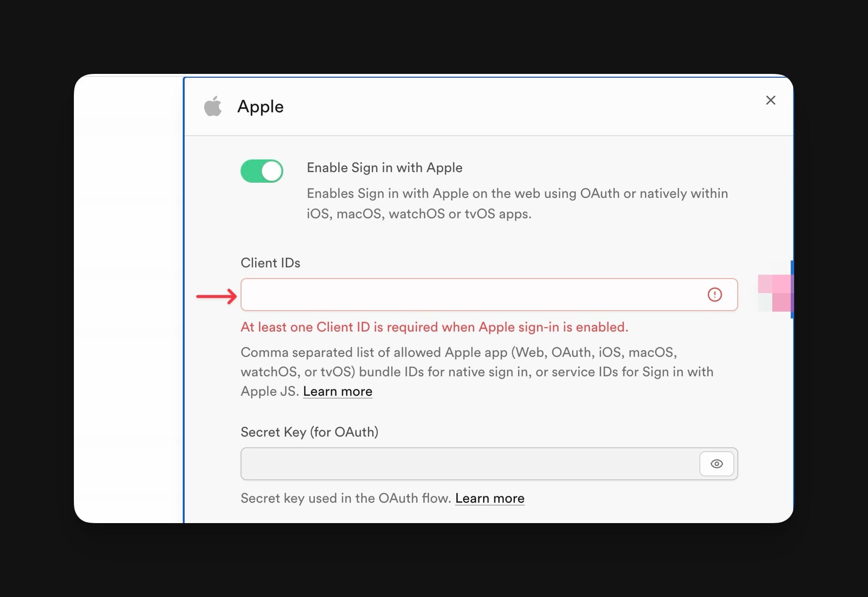This screenshot has height=597, width=868.
Task: Click the 'Secret Key (for OAuth)' label
Action: pos(309,432)
